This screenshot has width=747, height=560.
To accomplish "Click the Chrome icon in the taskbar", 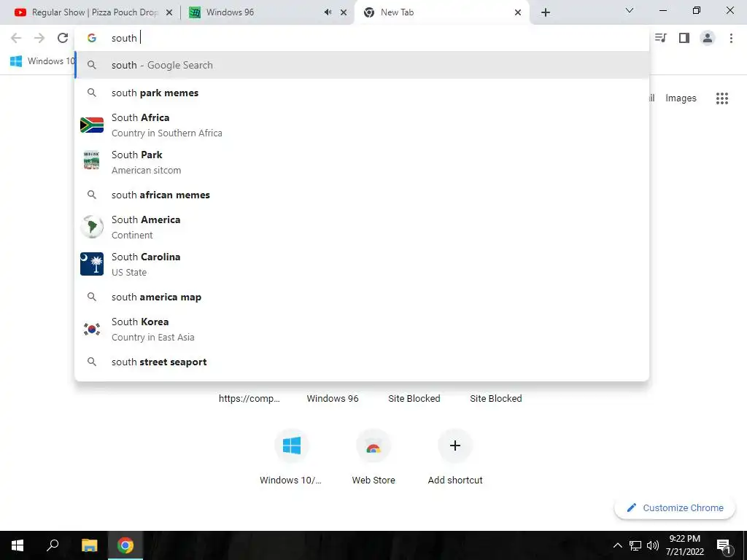I will click(x=125, y=545).
